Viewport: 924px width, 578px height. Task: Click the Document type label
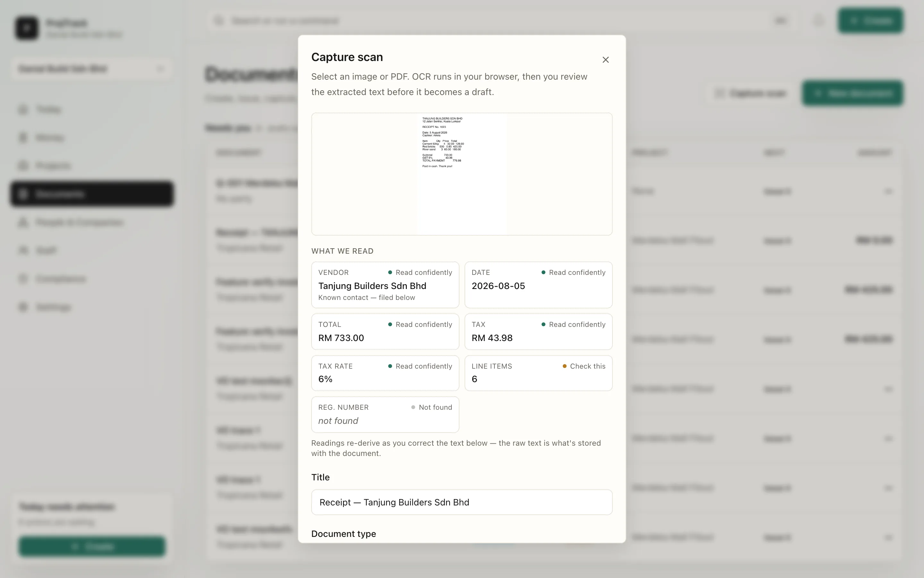[343, 534]
